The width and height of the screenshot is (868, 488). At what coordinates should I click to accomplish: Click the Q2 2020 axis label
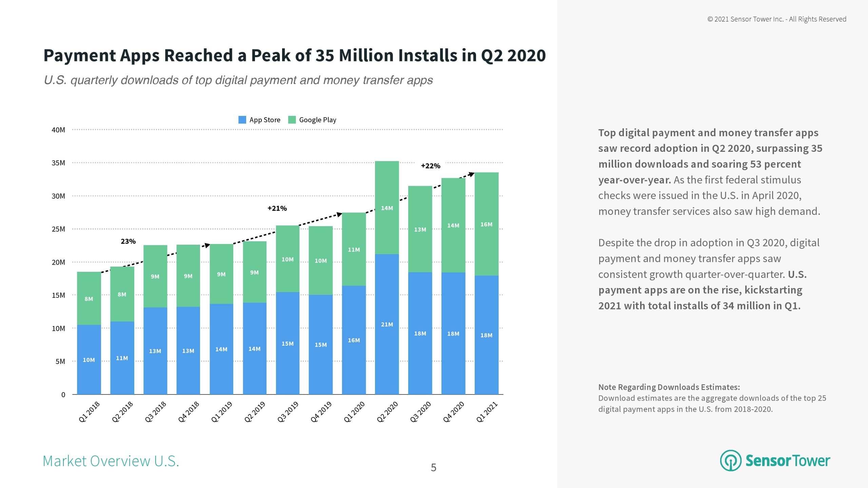click(387, 411)
